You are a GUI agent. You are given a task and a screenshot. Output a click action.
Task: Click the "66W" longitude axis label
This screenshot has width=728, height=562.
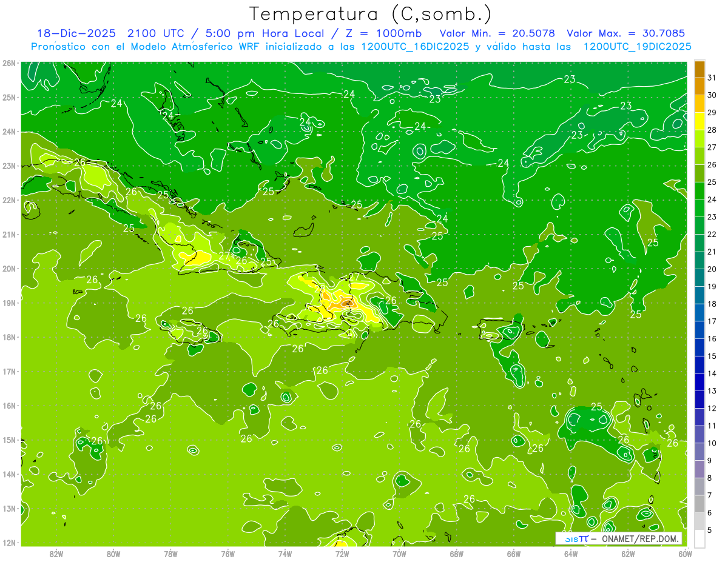click(x=513, y=554)
